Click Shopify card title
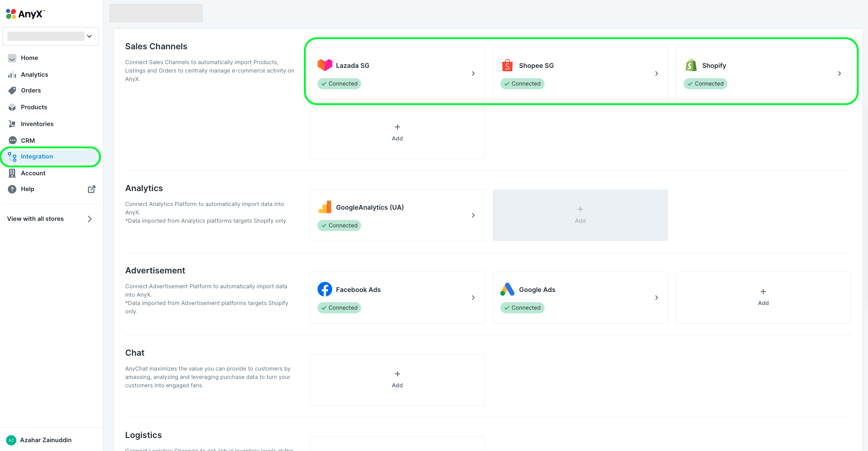Image resolution: width=868 pixels, height=451 pixels. [714, 66]
